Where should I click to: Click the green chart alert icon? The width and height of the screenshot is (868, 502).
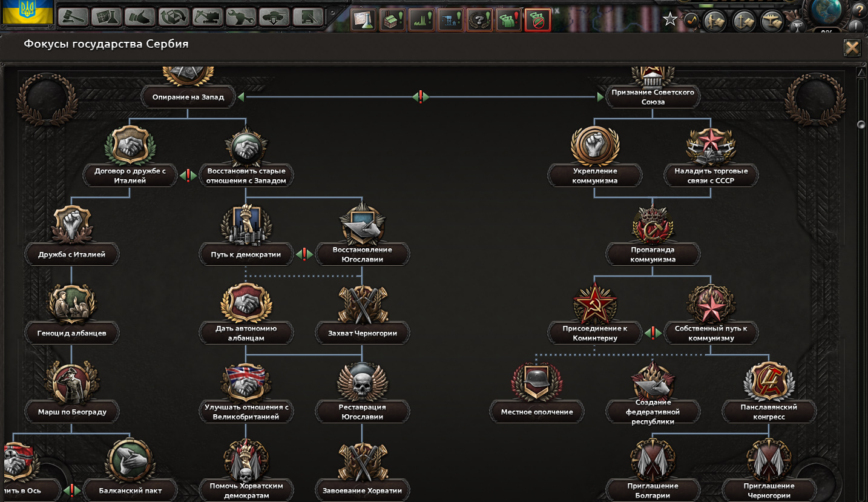pyautogui.click(x=421, y=19)
